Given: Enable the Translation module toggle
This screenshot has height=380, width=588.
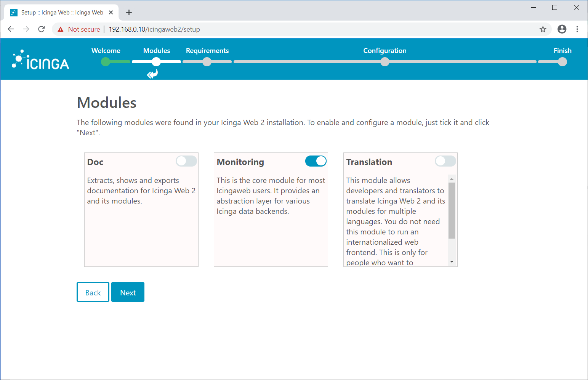Looking at the screenshot, I should [x=445, y=161].
